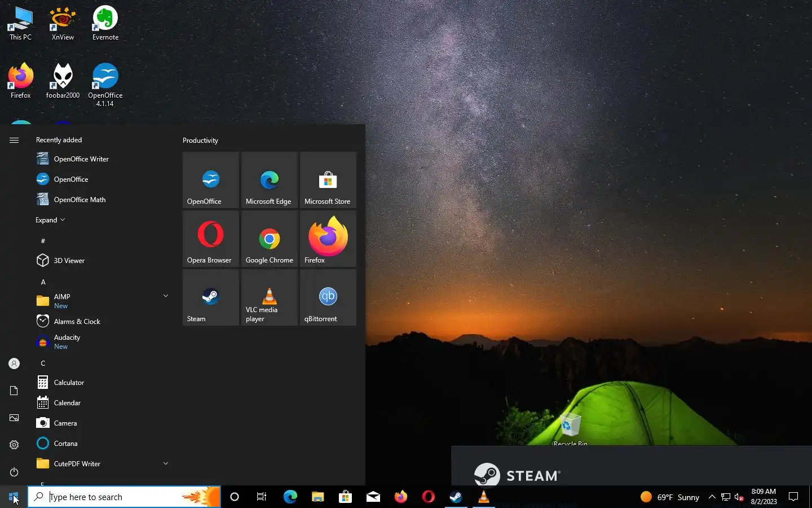This screenshot has height=508, width=812.
Task: Open the Calculator app
Action: (x=101, y=383)
